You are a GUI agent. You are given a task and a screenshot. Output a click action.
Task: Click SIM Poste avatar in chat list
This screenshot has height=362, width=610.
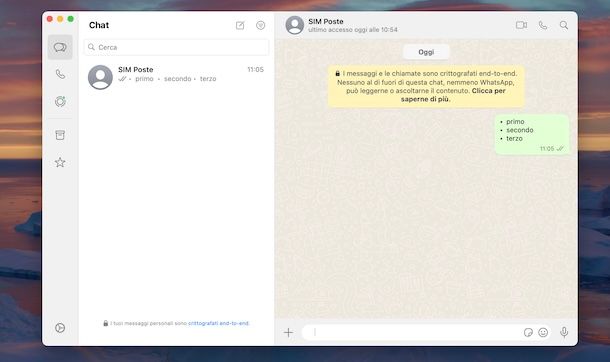(100, 77)
